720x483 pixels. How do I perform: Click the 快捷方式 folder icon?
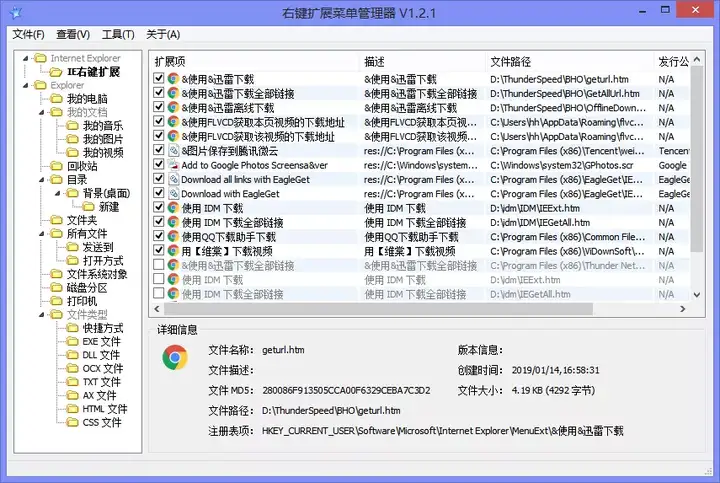[x=72, y=328]
